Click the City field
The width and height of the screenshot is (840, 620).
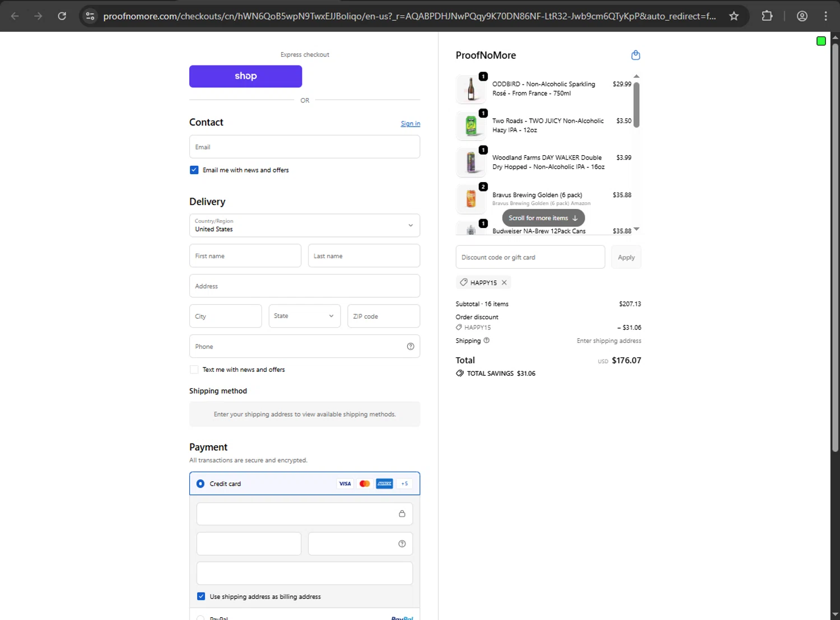click(226, 316)
